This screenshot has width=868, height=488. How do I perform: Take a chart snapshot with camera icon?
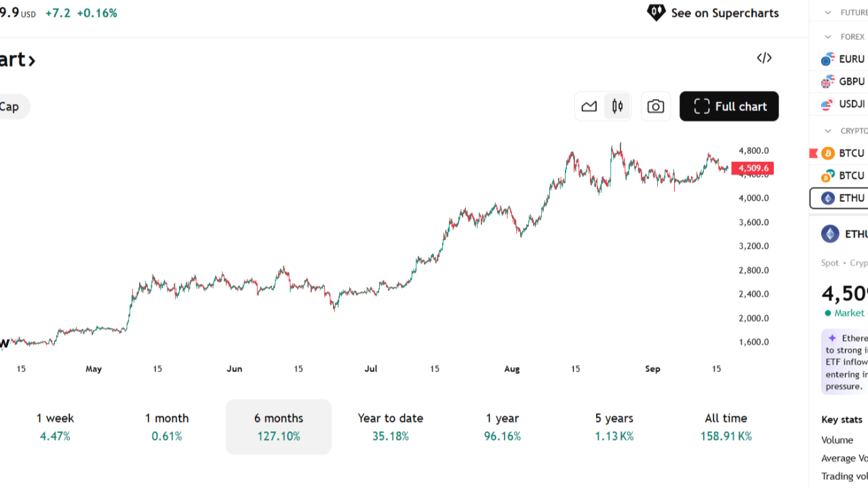coord(656,106)
